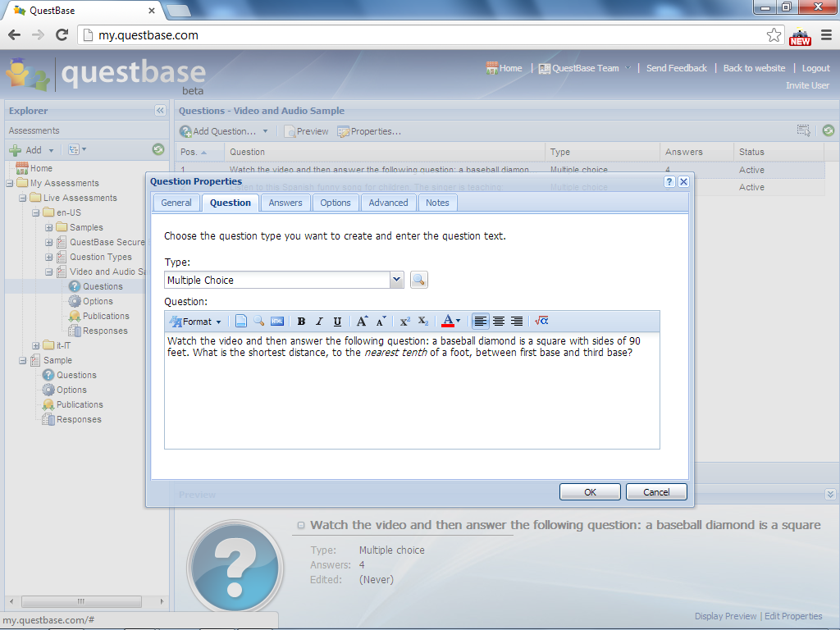Click the Edit Properties link
The image size is (840, 630).
[x=793, y=616]
